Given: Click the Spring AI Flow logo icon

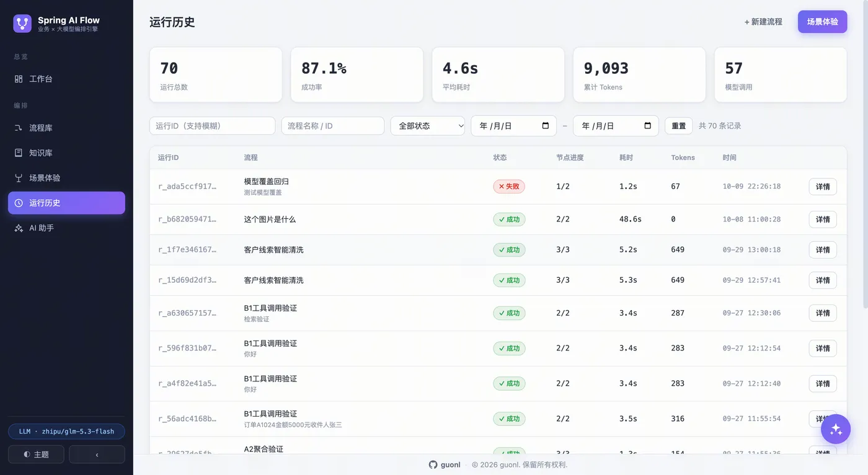Looking at the screenshot, I should (x=22, y=24).
